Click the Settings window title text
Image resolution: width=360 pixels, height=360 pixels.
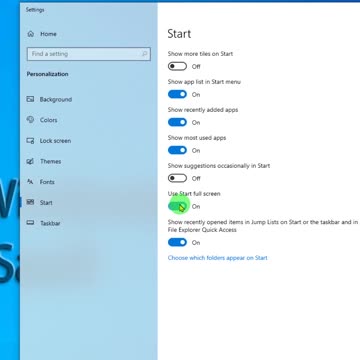(35, 10)
